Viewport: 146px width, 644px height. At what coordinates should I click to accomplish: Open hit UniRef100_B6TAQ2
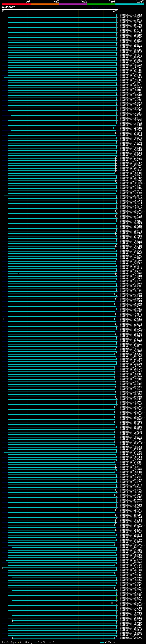(x=131, y=25)
